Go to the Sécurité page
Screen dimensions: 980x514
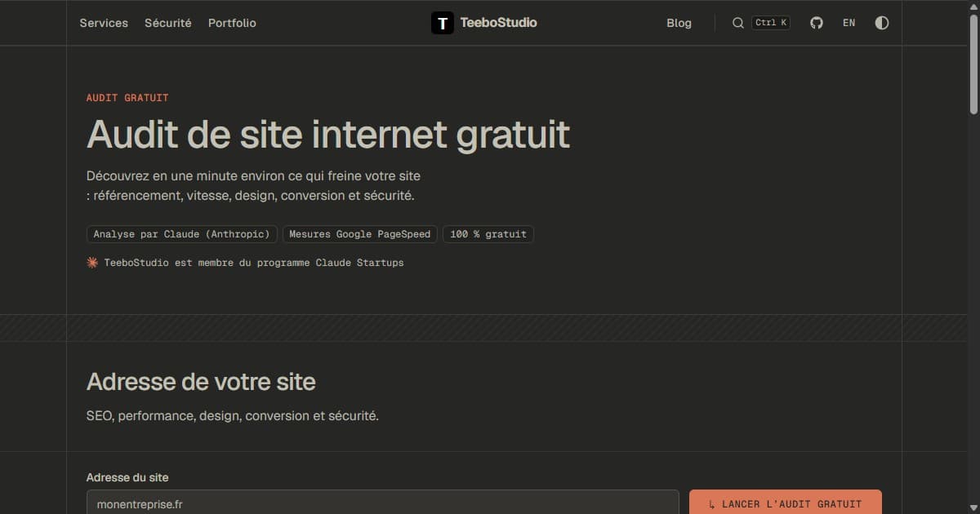click(168, 23)
